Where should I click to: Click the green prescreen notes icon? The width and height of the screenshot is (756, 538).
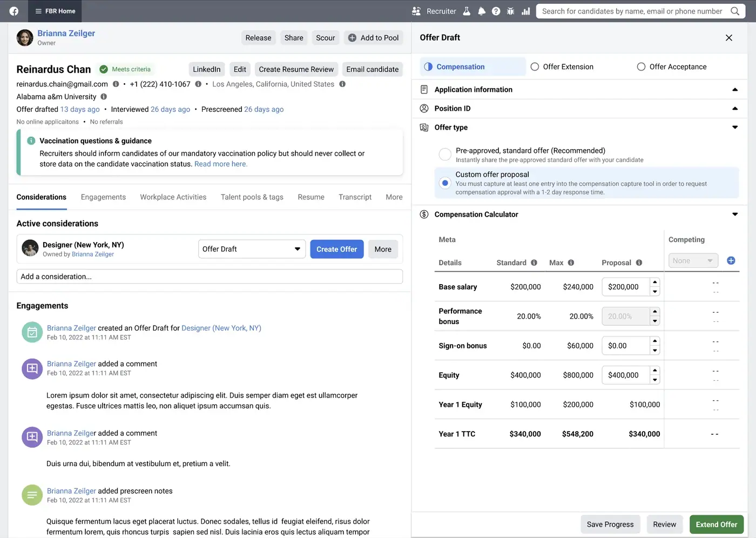coord(32,495)
